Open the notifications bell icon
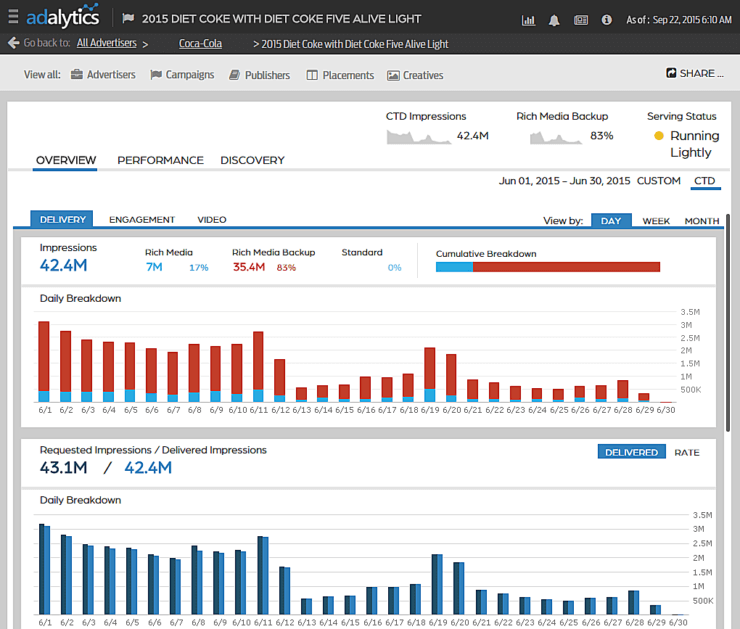The height and width of the screenshot is (629, 740). click(x=554, y=20)
